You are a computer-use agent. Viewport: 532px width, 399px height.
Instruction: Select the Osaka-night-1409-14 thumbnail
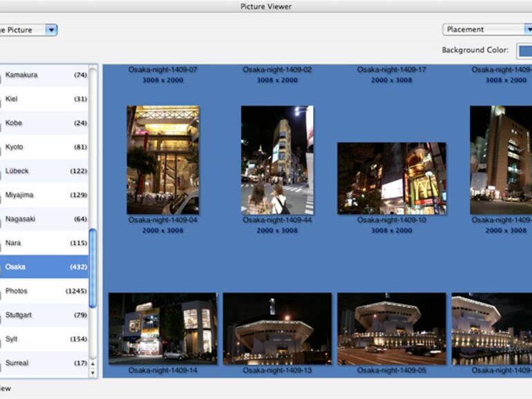pos(162,329)
